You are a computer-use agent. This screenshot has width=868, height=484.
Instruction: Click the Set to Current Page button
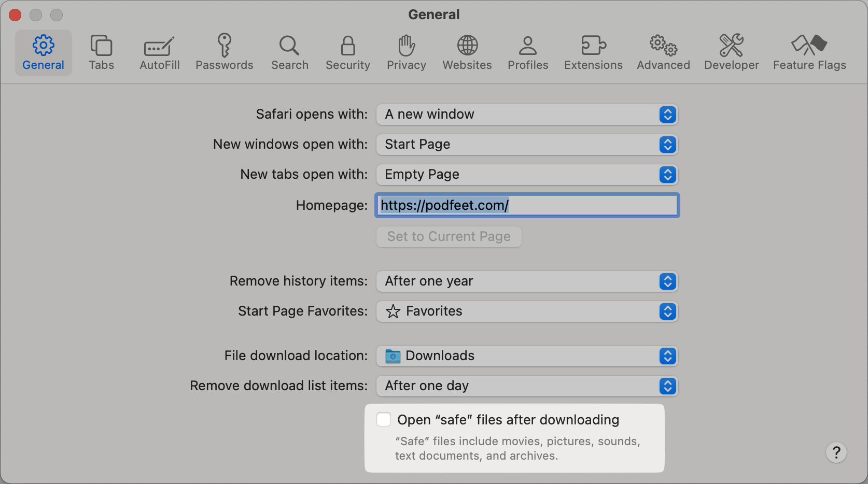[x=449, y=237]
